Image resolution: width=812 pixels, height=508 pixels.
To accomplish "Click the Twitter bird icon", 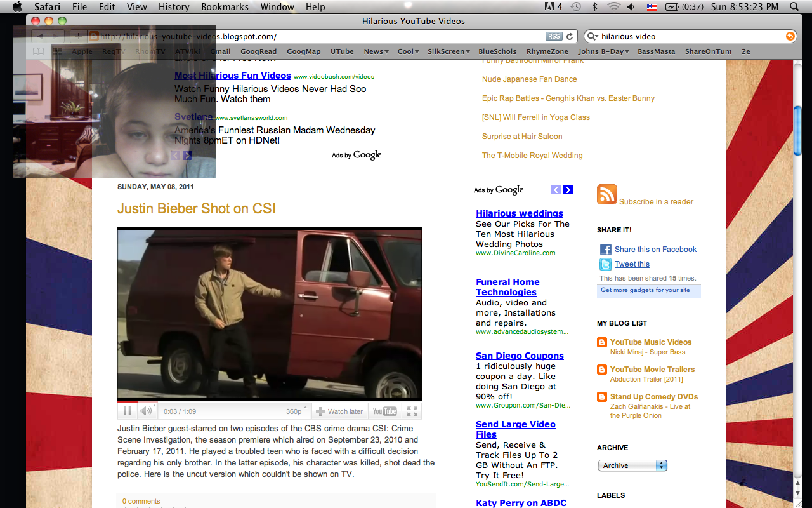I will tap(605, 264).
